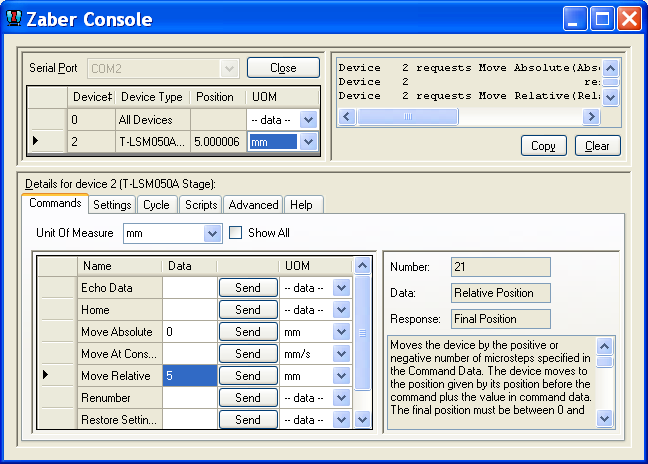Open the Unit Of Measure dropdown
Viewport: 648px width, 464px height.
pyautogui.click(x=212, y=233)
